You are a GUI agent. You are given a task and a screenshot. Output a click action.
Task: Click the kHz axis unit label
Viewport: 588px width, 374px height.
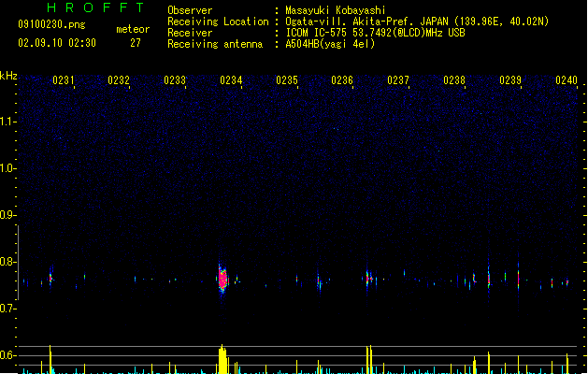point(8,76)
